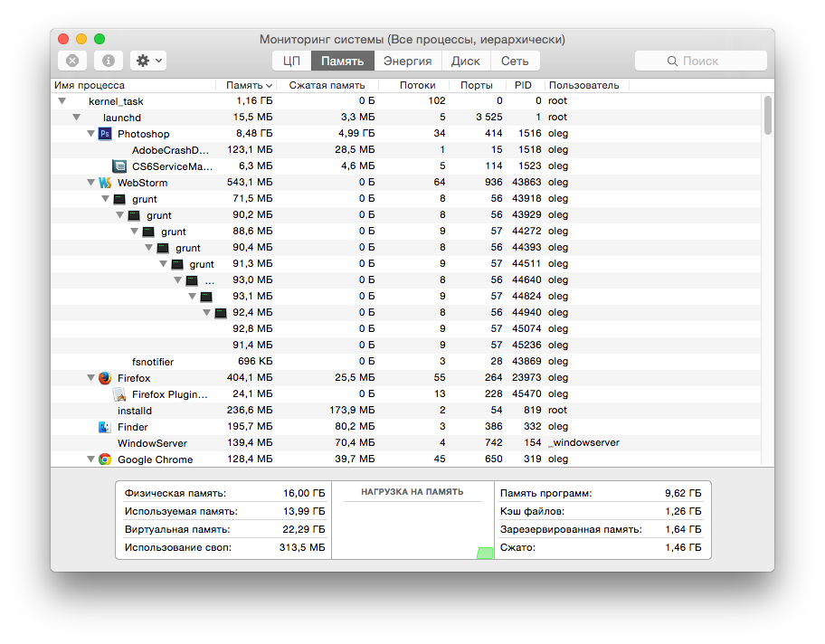Sort by Память column header
825x644 pixels.
coord(245,85)
